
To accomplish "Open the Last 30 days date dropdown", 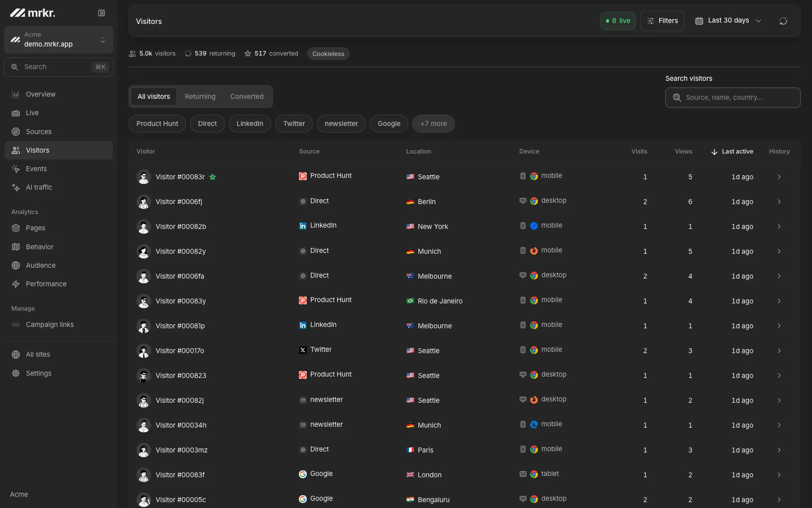I will click(728, 21).
